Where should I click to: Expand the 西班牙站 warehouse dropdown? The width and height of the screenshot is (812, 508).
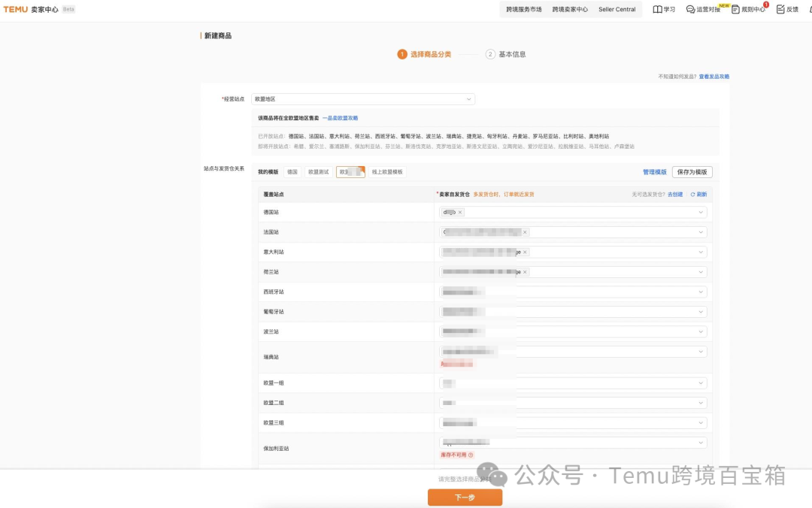pos(701,292)
